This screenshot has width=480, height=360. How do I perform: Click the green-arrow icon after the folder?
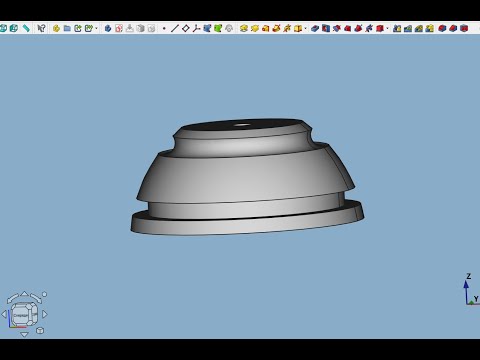(x=78, y=28)
